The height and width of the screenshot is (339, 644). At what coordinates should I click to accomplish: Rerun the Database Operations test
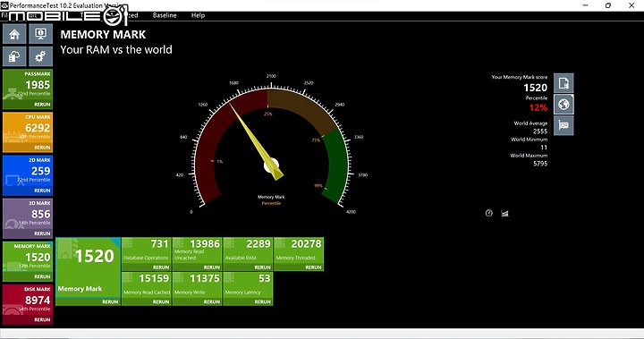point(161,267)
